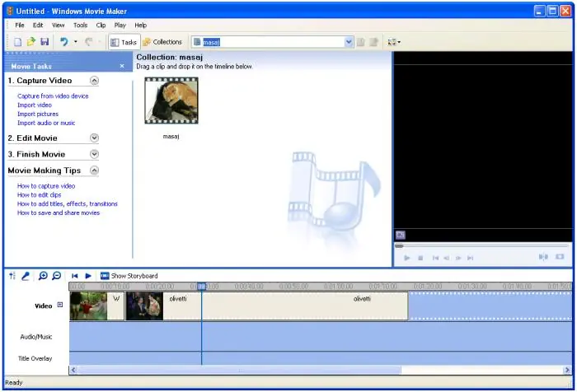
Task: Collapse the Movie Making Tips section
Action: point(94,170)
